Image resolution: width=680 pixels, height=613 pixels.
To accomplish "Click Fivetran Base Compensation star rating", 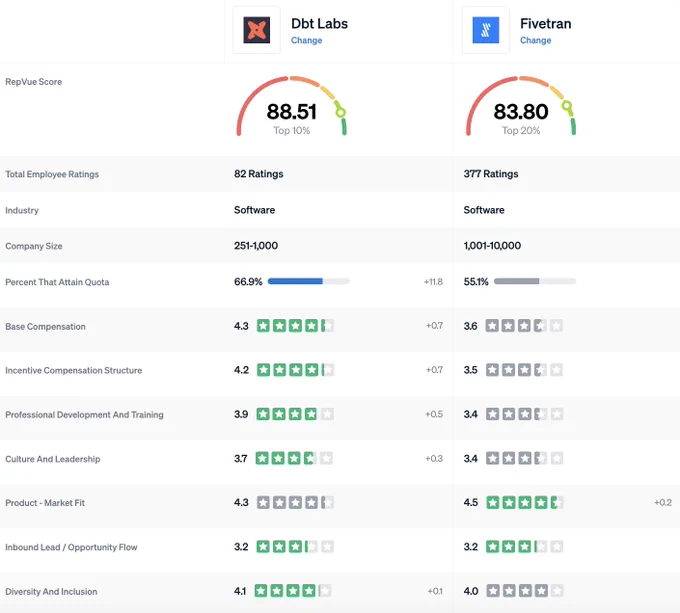I will pyautogui.click(x=524, y=326).
